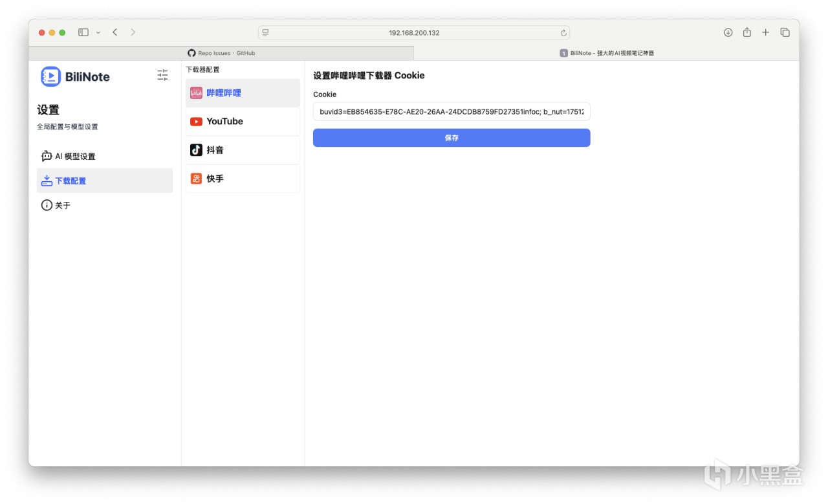This screenshot has width=828, height=504.
Task: Click the Cookie field label
Action: click(x=325, y=94)
